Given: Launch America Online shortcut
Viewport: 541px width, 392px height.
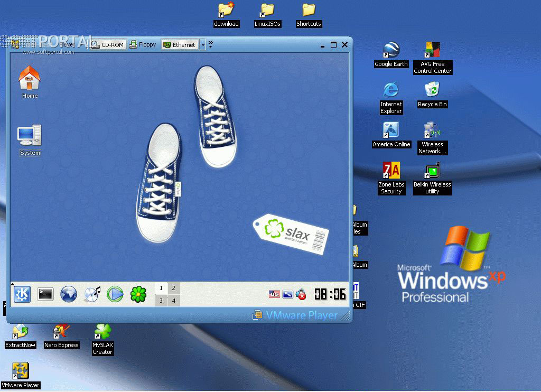Looking at the screenshot, I should [391, 135].
